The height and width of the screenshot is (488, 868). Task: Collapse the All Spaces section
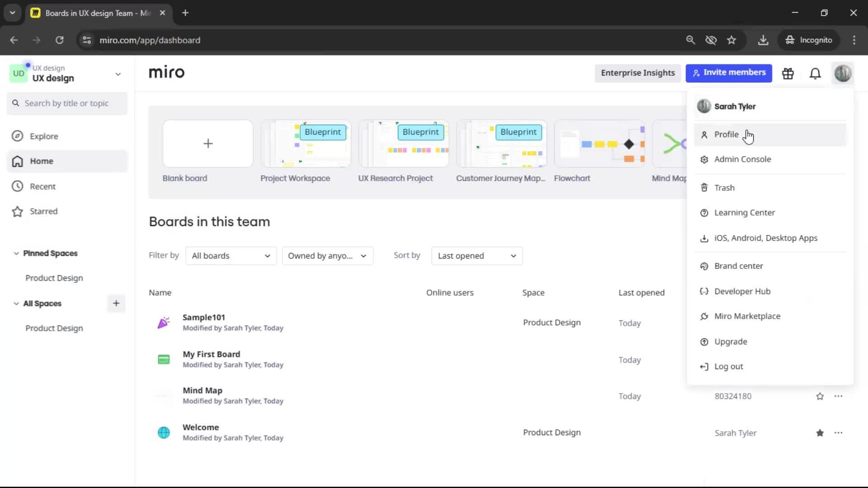tap(16, 304)
